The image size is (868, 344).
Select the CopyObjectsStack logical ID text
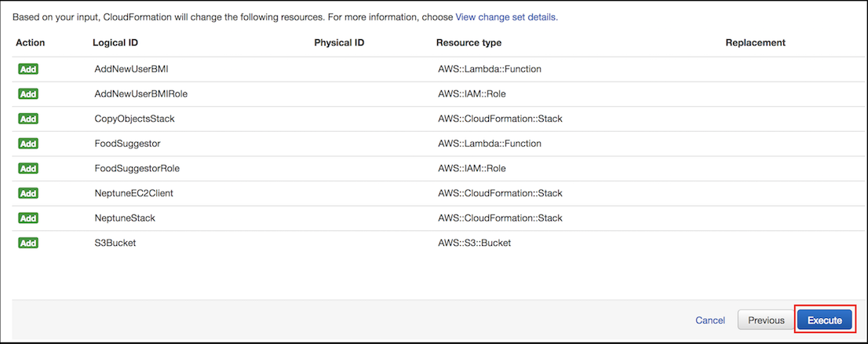pyautogui.click(x=135, y=119)
